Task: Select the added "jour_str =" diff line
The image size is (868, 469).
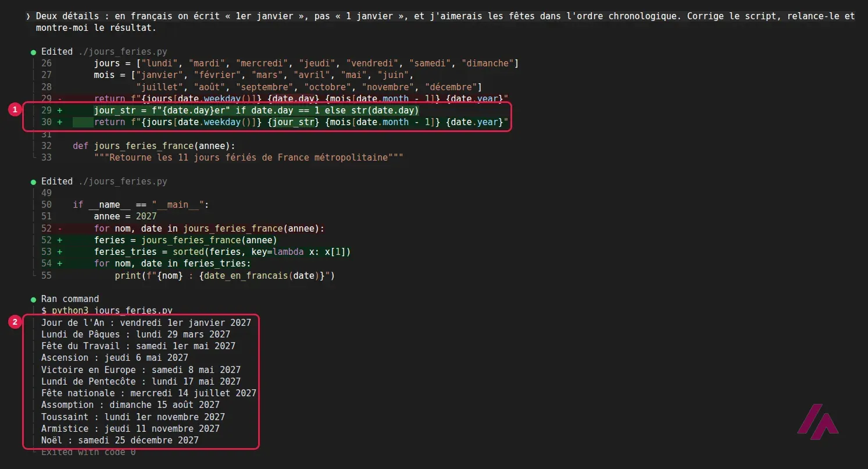Action: point(256,110)
